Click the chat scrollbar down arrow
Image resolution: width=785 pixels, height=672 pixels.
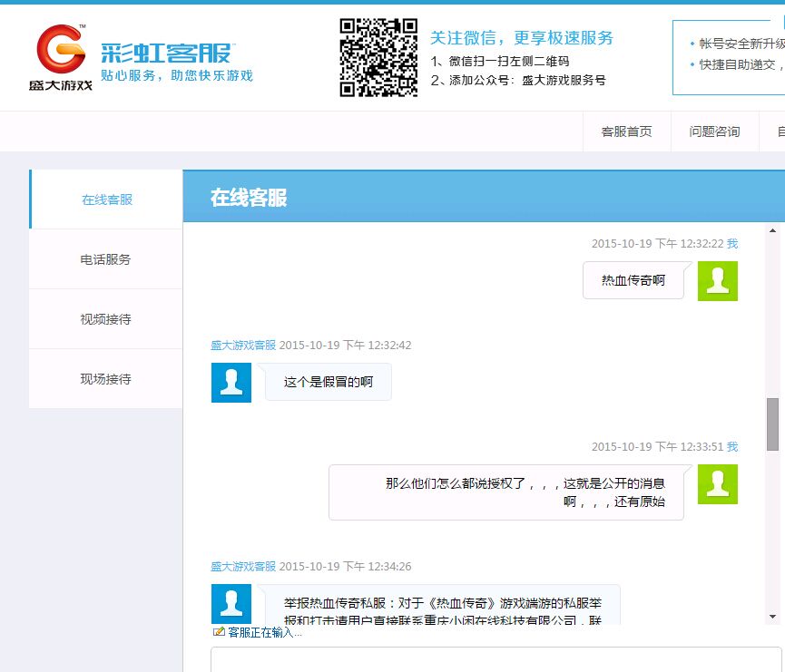click(772, 617)
